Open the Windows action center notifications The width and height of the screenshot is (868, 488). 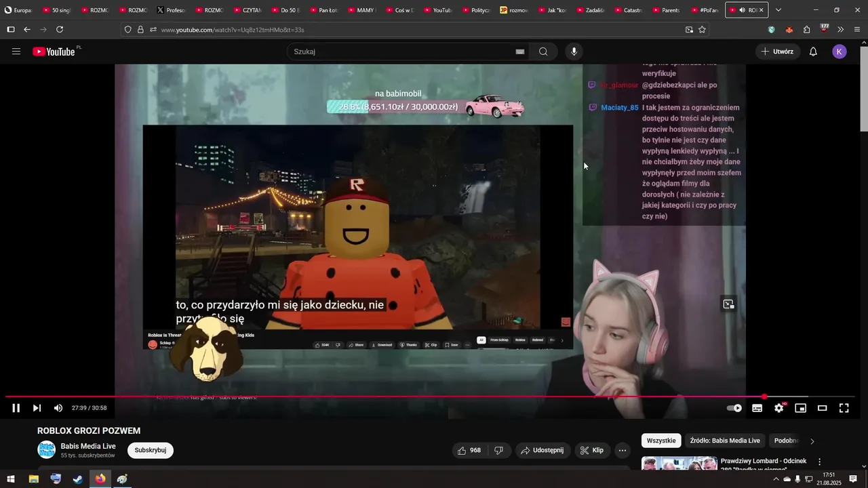pos(853,479)
